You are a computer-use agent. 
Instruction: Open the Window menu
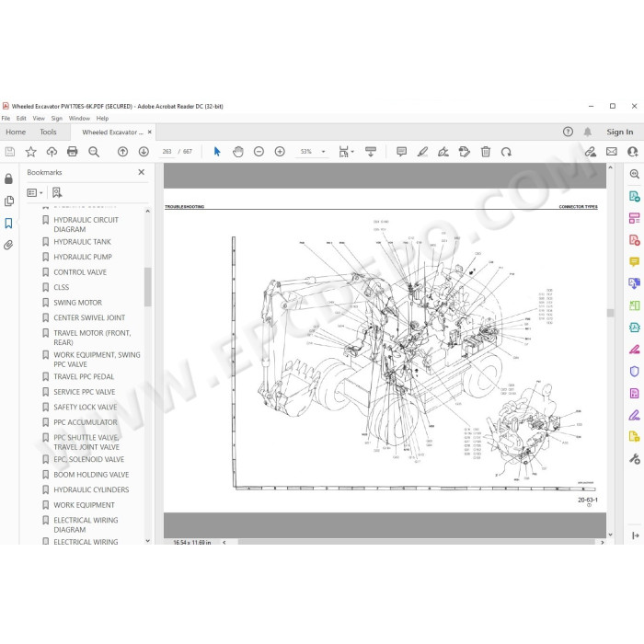[79, 119]
